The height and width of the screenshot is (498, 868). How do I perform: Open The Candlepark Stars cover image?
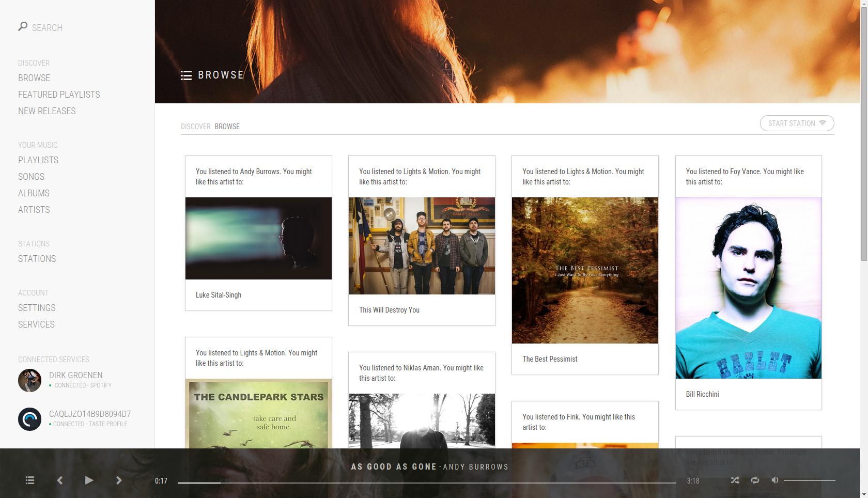[258, 413]
